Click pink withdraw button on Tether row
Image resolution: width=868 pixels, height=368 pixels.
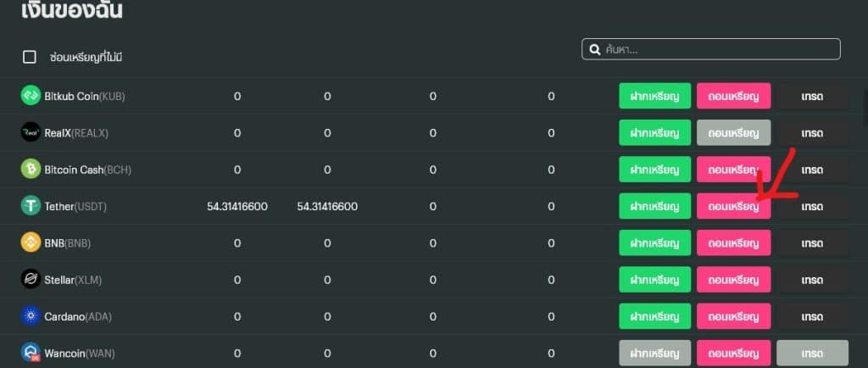(733, 206)
